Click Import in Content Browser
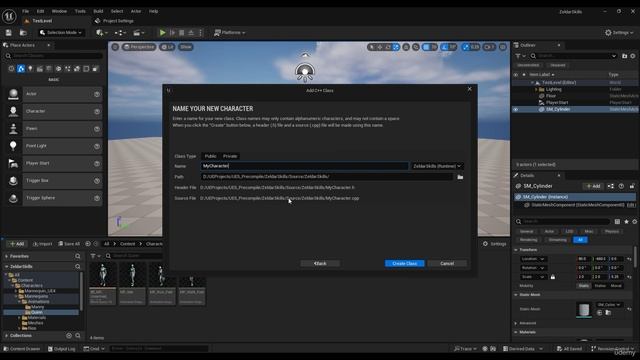Screen dimensions: 640x360 tap(42, 244)
